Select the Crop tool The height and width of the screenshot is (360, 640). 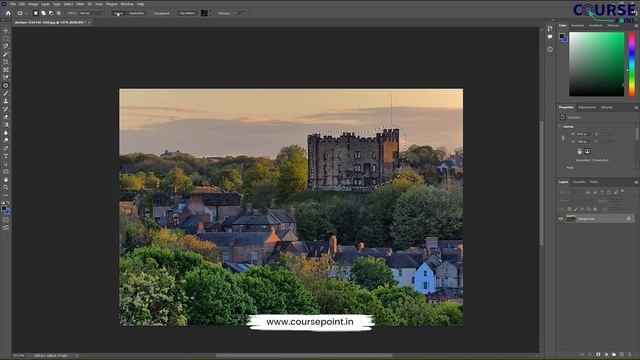tap(6, 62)
